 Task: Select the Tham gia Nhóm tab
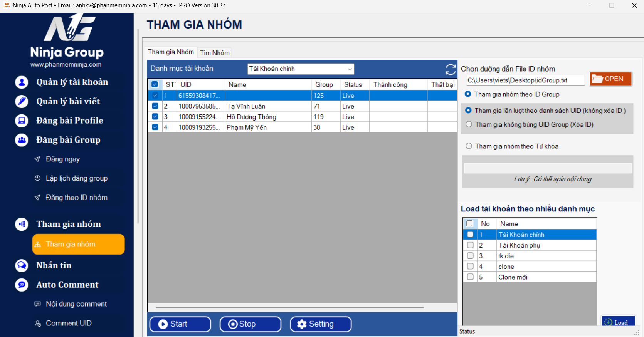(x=171, y=52)
